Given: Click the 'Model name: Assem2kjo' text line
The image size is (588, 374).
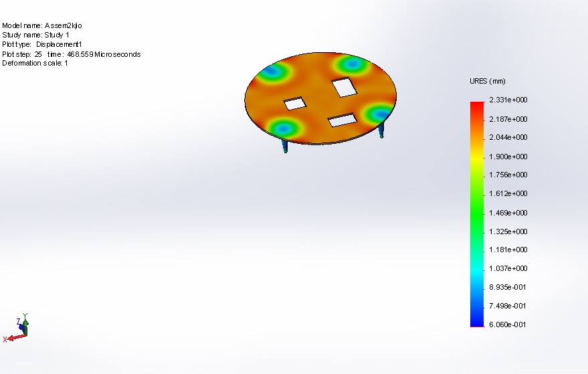Looking at the screenshot, I should point(42,25).
